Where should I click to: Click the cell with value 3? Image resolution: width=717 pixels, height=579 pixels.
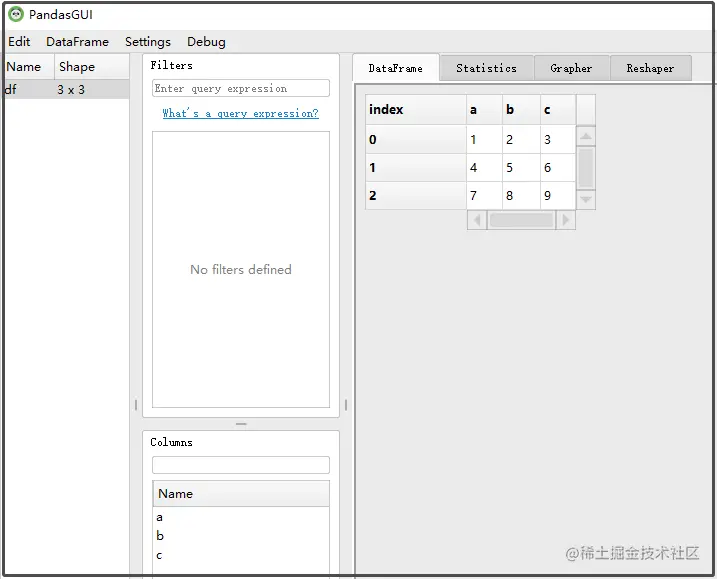coord(558,139)
